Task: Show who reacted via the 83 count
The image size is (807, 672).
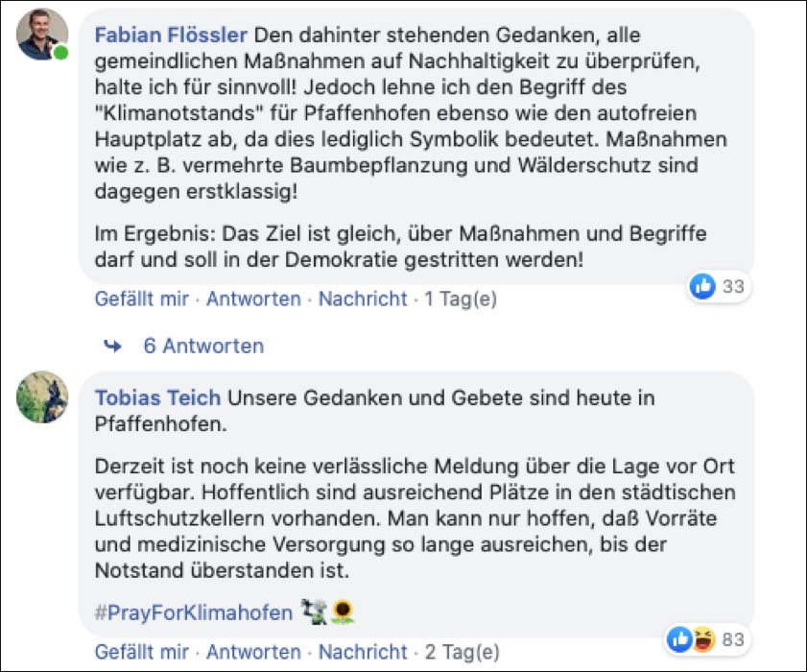Action: (x=734, y=638)
